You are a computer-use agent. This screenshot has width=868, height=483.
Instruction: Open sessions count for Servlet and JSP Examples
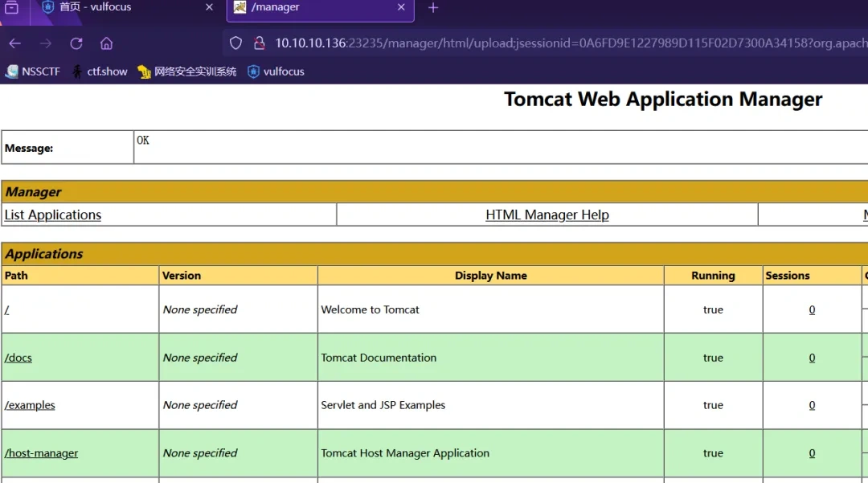click(x=812, y=405)
